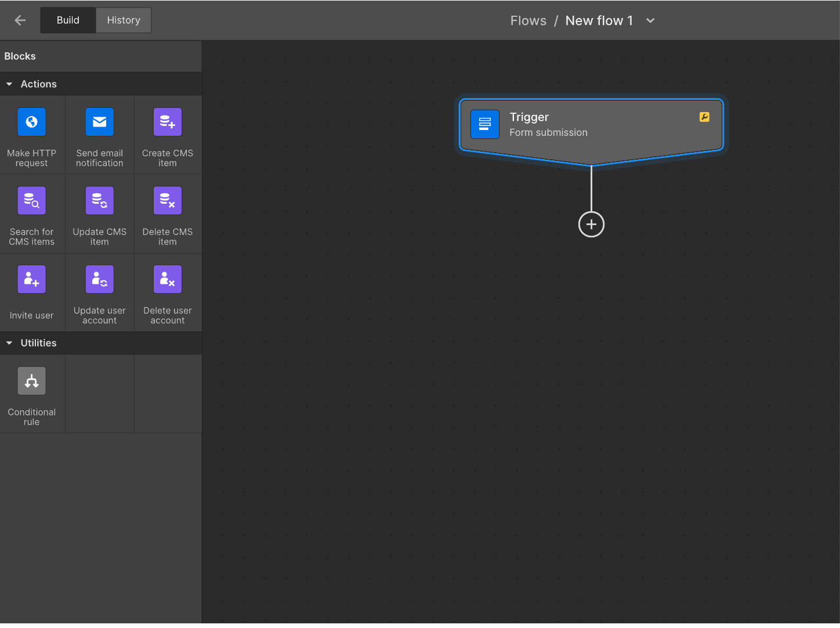This screenshot has width=840, height=628.
Task: Click the lightning badge on the Trigger node
Action: point(704,117)
